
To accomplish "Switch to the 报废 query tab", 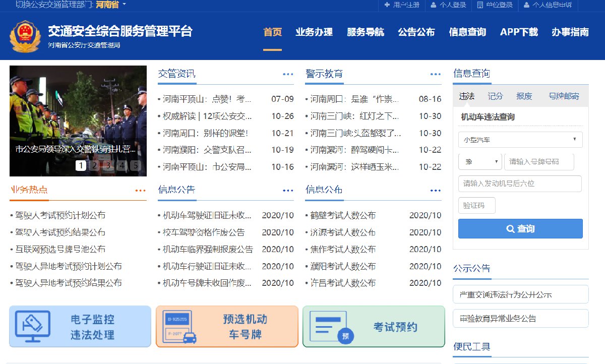I will click(524, 96).
